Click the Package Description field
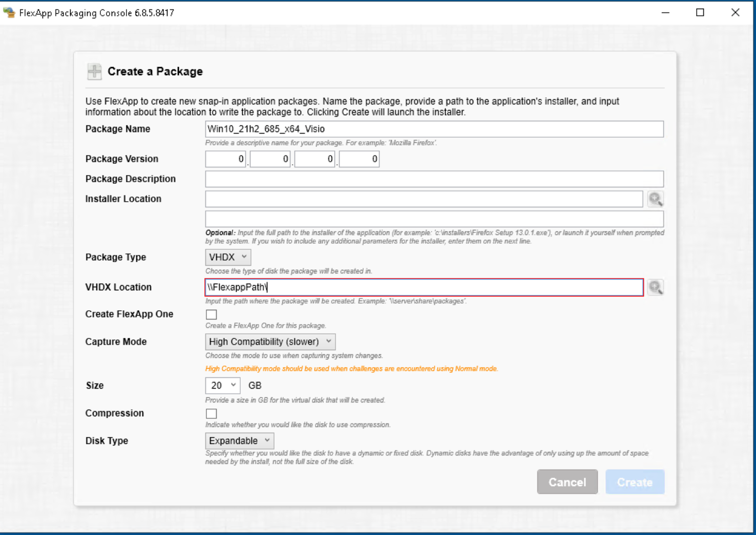756x535 pixels. click(434, 179)
